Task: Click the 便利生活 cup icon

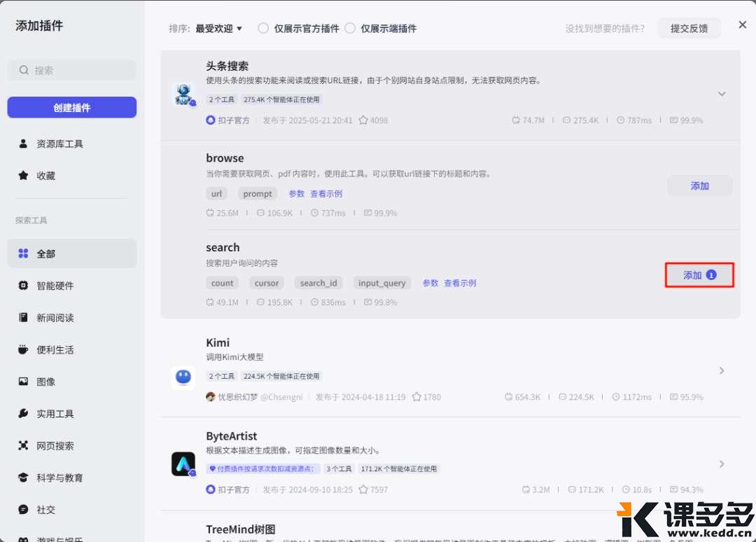Action: [23, 349]
